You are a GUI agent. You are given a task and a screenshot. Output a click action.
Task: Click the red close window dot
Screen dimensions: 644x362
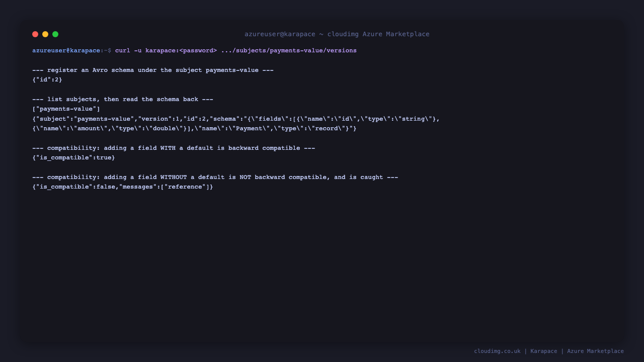click(x=35, y=34)
